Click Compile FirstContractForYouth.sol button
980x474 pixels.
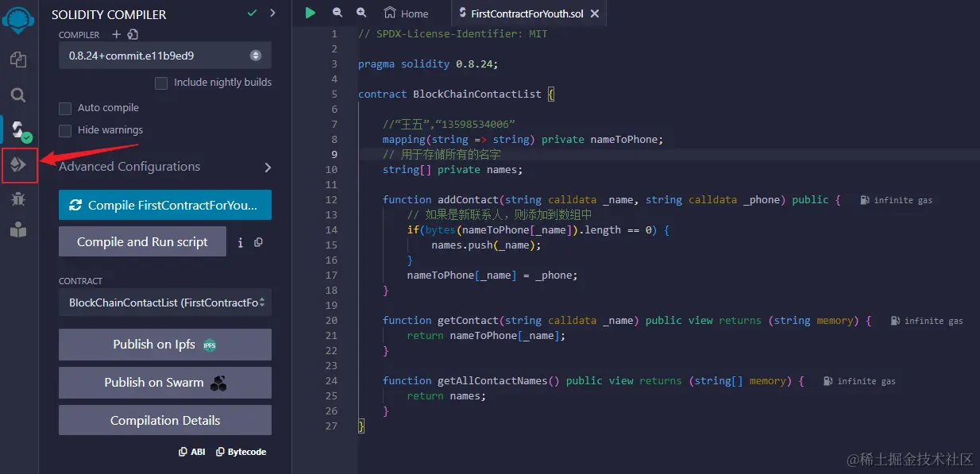[165, 205]
